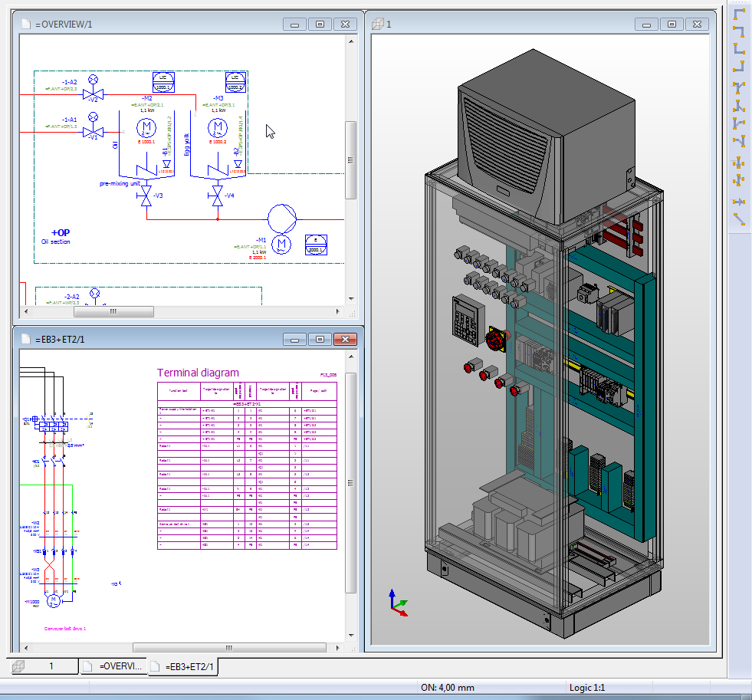Image resolution: width=752 pixels, height=700 pixels.
Task: Select the conveyor motor symbol in =EB3+ET2/1
Action: coord(54,600)
